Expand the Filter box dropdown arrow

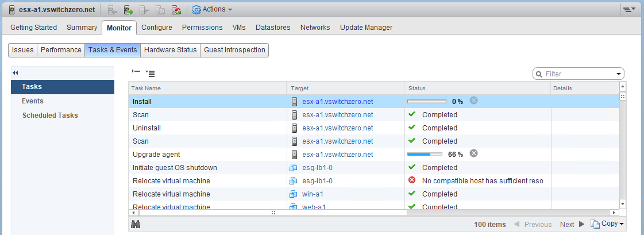point(619,74)
